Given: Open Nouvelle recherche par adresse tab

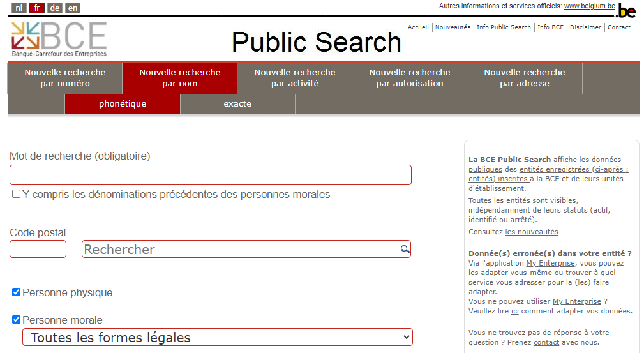Looking at the screenshot, I should (x=524, y=78).
